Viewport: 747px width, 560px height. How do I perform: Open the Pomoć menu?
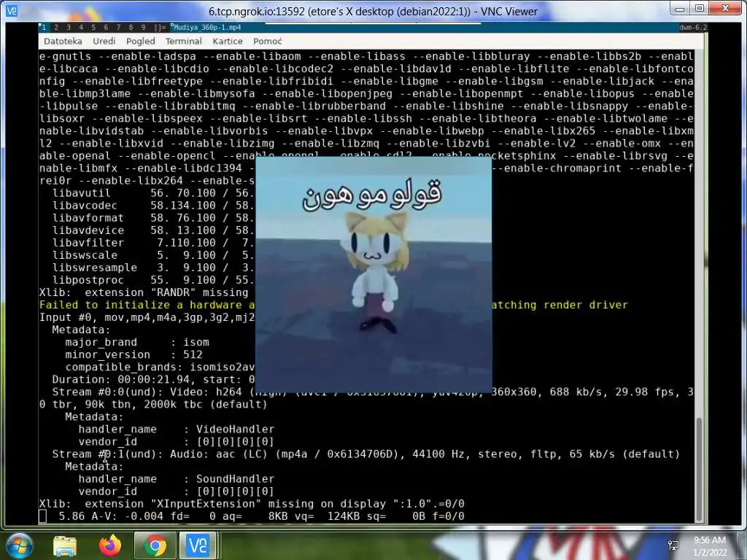(x=267, y=42)
